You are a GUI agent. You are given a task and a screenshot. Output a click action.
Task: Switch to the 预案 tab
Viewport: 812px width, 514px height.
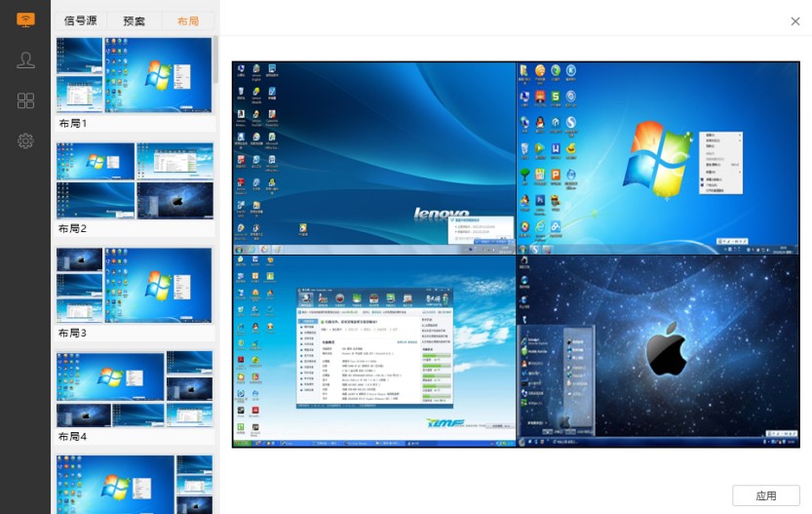135,20
